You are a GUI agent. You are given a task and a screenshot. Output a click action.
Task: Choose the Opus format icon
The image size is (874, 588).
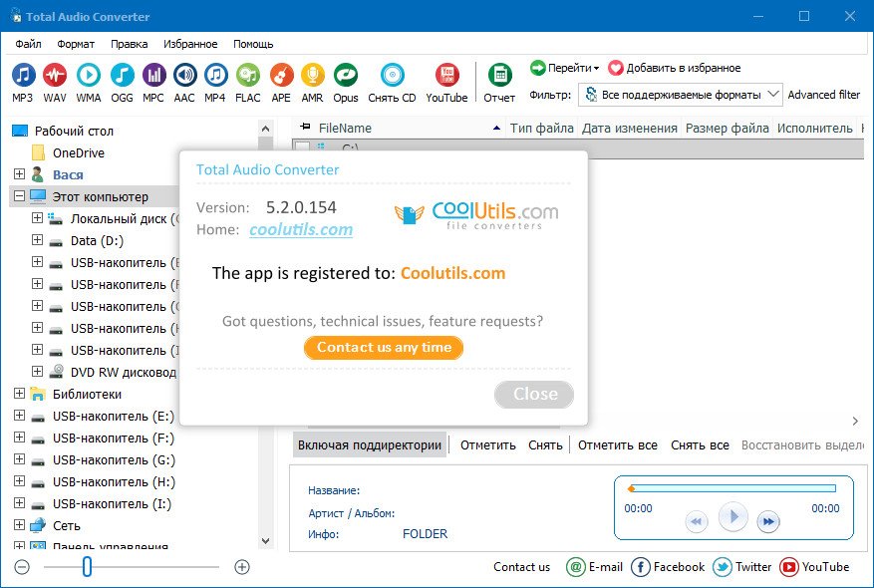346,75
